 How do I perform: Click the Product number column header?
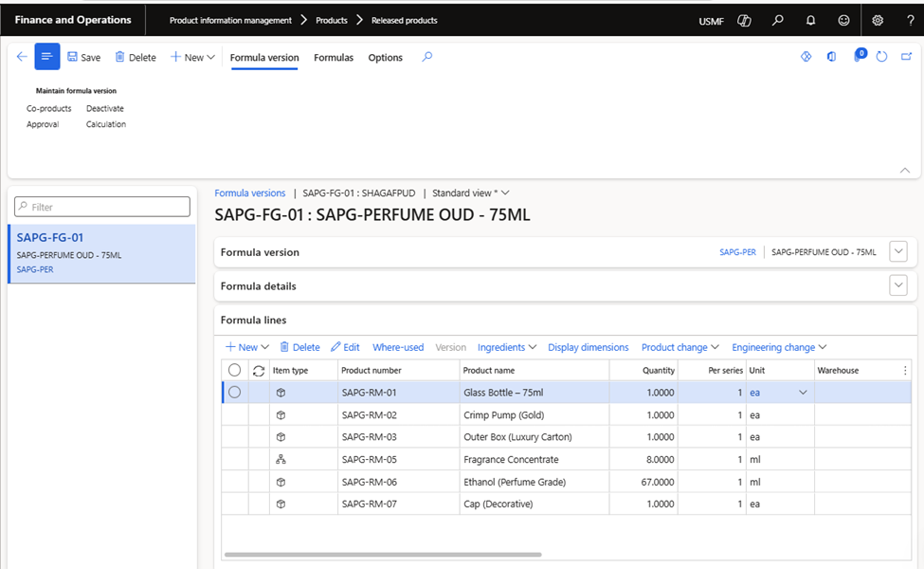coord(399,370)
